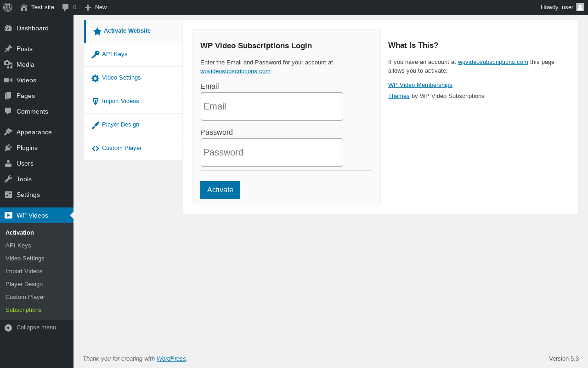The width and height of the screenshot is (588, 368).
Task: Open the Appearance menu
Action: tap(37, 132)
